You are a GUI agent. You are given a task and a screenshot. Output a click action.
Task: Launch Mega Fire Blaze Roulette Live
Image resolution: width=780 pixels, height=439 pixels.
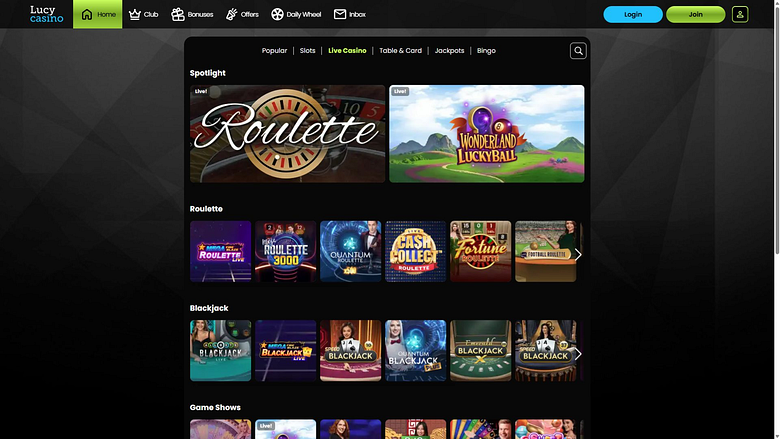pyautogui.click(x=220, y=251)
